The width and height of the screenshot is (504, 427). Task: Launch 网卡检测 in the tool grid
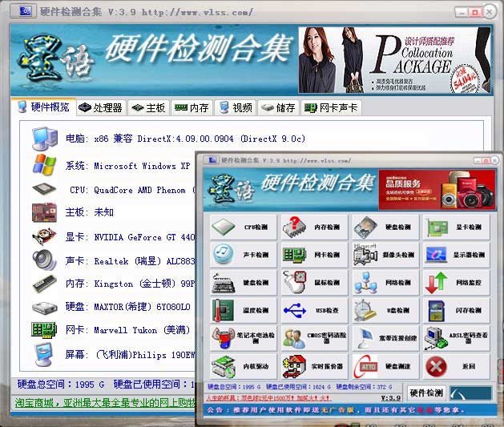tap(314, 255)
